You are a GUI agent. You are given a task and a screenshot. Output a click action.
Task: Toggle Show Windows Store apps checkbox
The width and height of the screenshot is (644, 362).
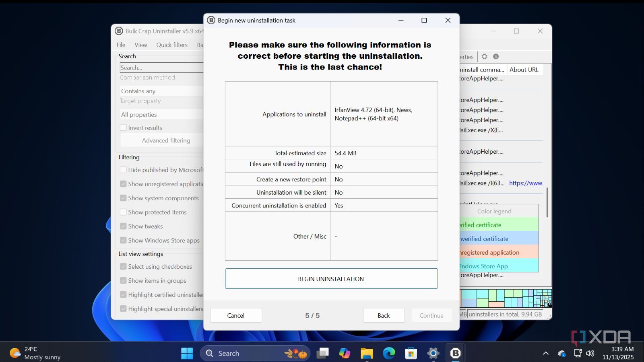pyautogui.click(x=124, y=240)
